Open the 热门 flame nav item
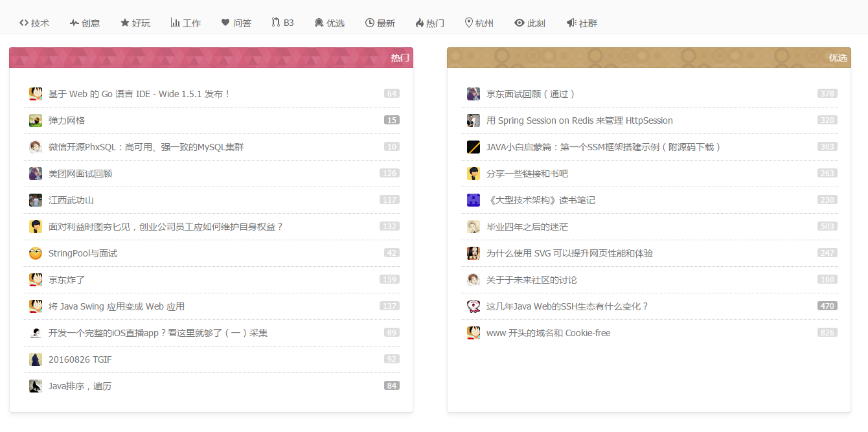 click(430, 23)
